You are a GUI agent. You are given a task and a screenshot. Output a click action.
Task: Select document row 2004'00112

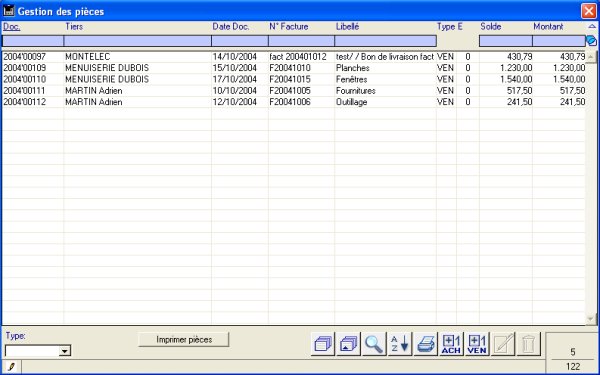pos(294,102)
